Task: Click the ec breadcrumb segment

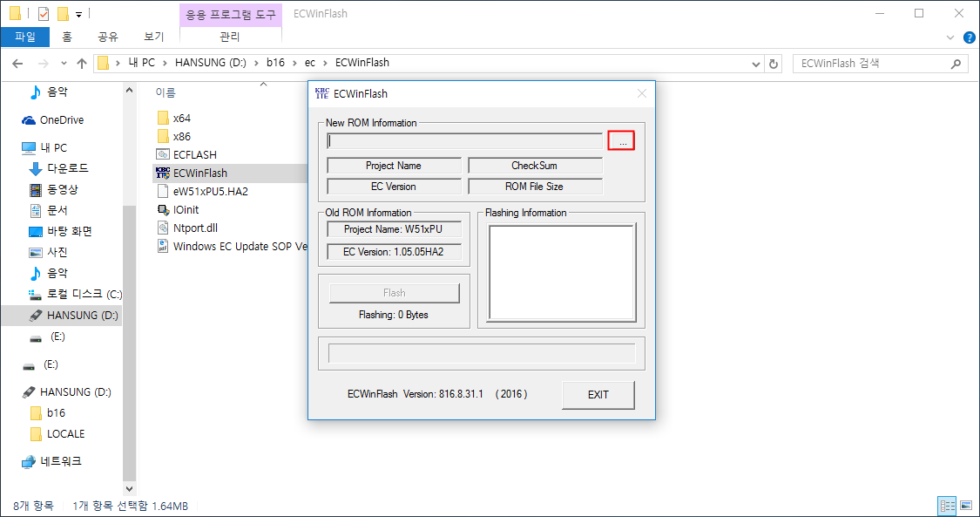Action: (x=310, y=63)
